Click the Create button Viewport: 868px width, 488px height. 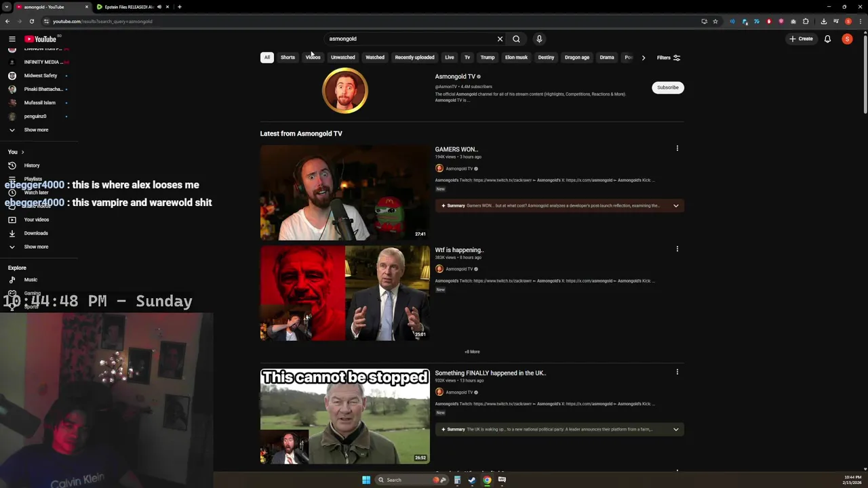[x=801, y=39]
